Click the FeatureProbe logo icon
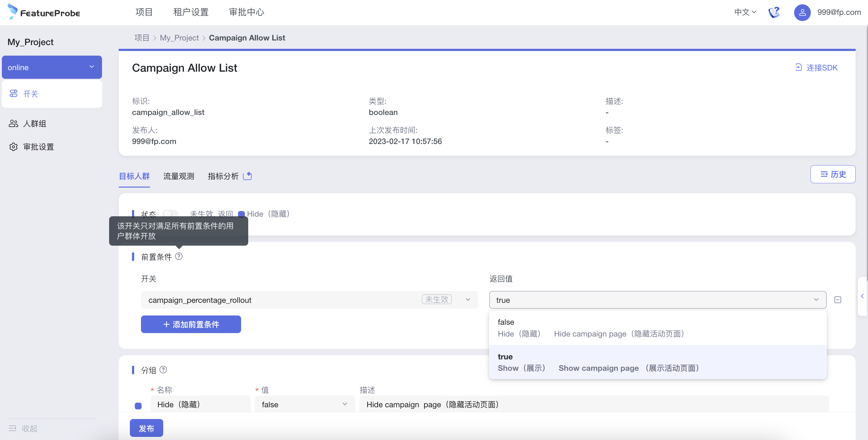The height and width of the screenshot is (440, 868). click(x=12, y=11)
